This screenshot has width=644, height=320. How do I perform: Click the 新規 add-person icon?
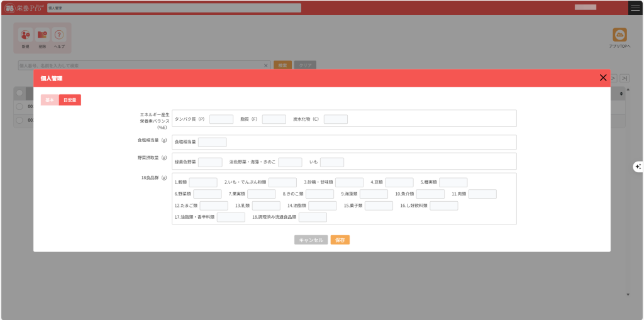click(25, 36)
